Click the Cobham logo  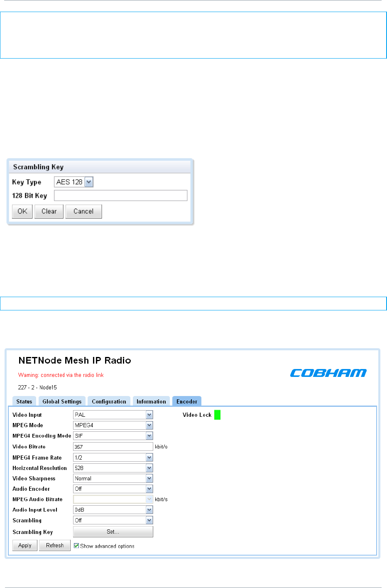click(328, 373)
